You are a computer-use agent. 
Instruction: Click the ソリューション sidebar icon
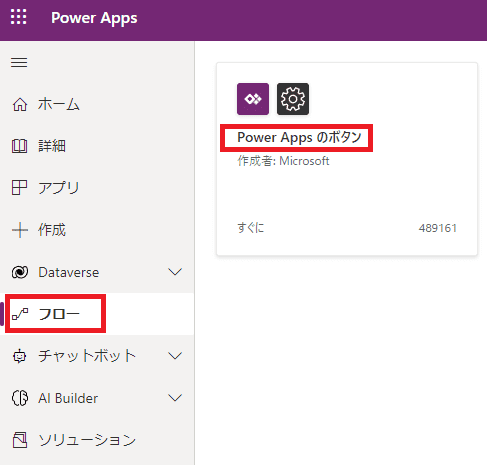coord(20,440)
